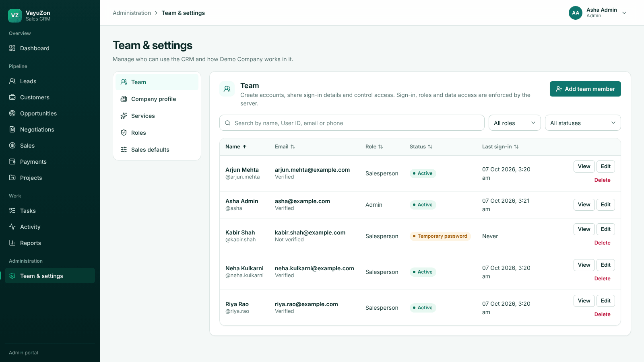
Task: Open the Sales defaults section
Action: tap(157, 150)
